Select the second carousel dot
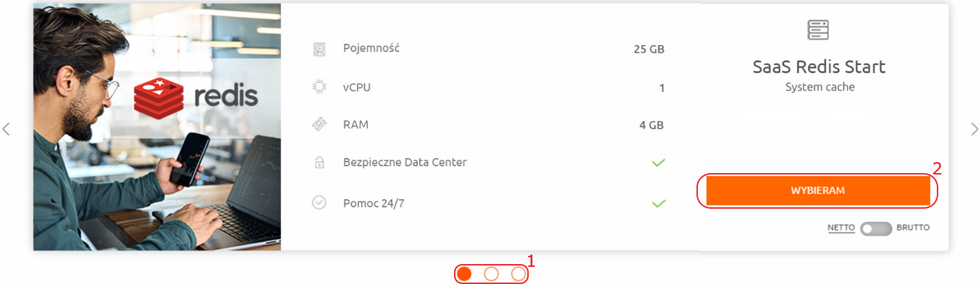 pyautogui.click(x=491, y=274)
